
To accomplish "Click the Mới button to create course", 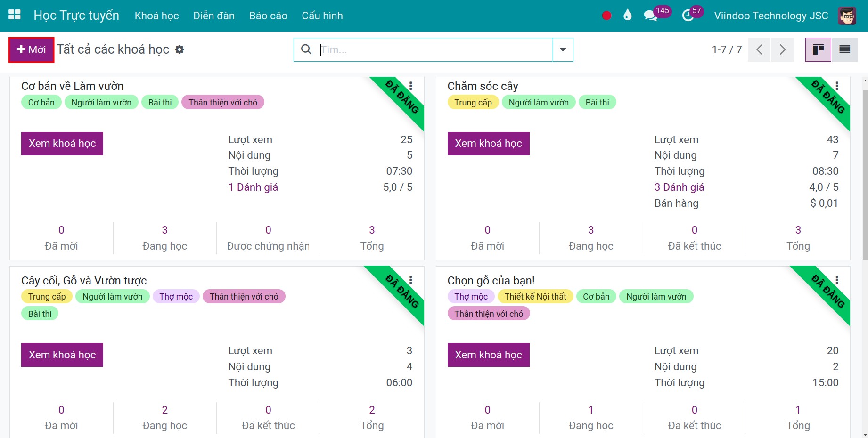I will tap(32, 49).
